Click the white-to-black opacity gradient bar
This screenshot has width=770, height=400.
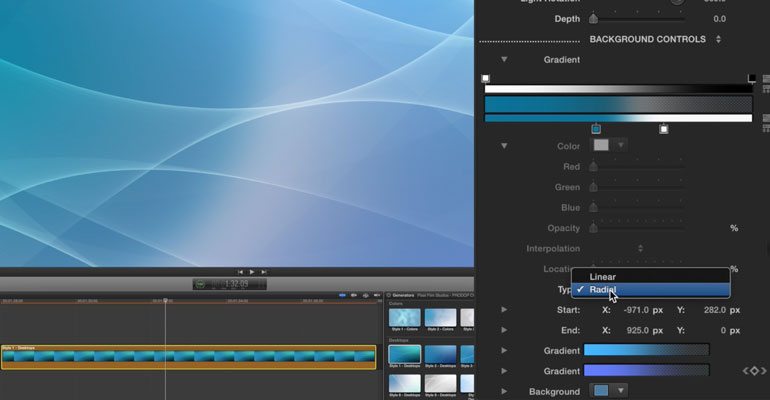[x=618, y=89]
